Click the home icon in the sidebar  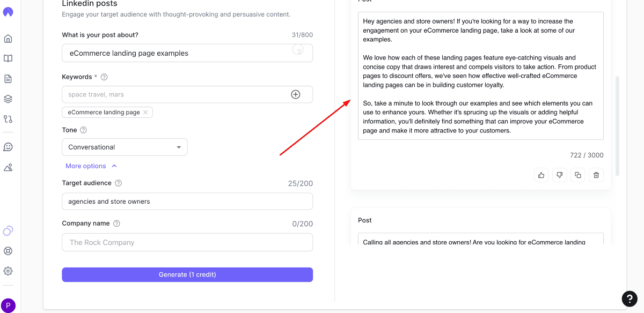pyautogui.click(x=8, y=39)
